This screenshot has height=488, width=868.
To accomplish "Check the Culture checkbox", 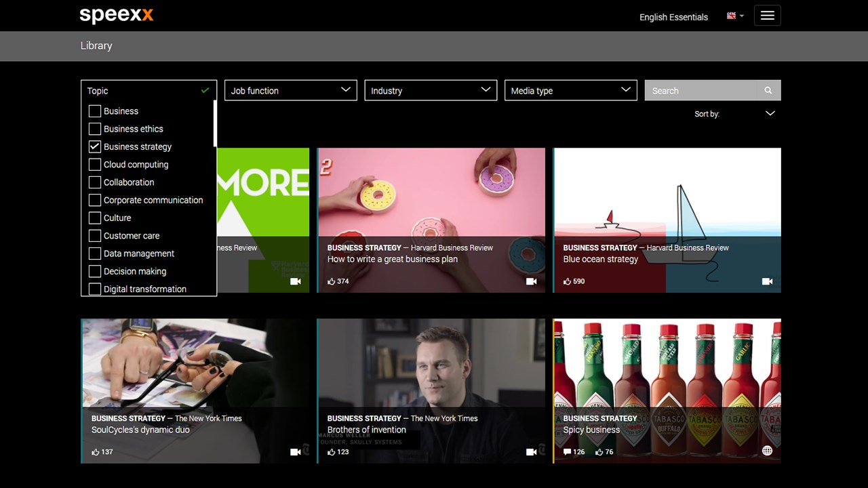I will pyautogui.click(x=95, y=218).
